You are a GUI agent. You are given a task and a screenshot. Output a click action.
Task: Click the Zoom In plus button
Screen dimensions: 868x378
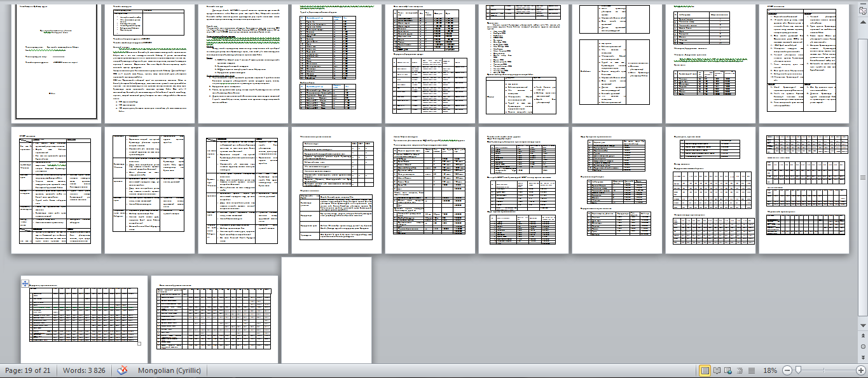pos(860,370)
